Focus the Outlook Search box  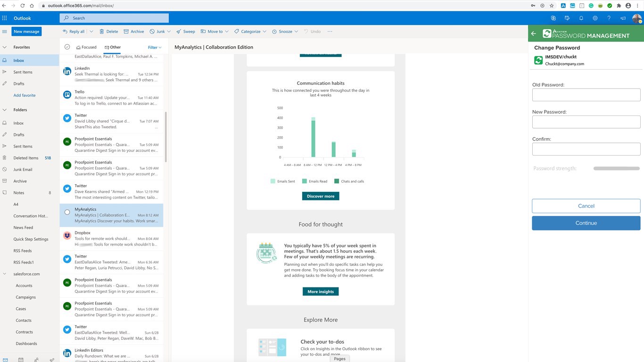(x=114, y=18)
